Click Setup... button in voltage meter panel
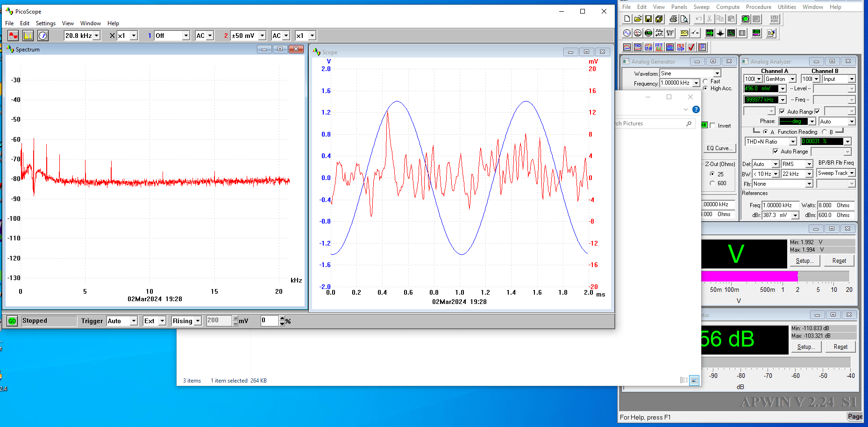The width and height of the screenshot is (868, 427). tap(804, 261)
